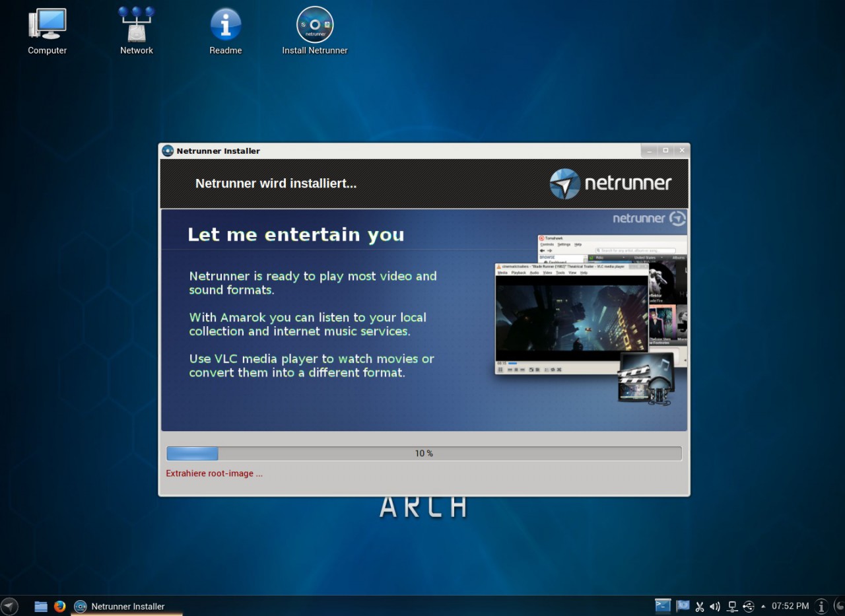Click the 'Netrunner wird installiert...' heading
Screen dimensions: 845x616
(x=276, y=184)
